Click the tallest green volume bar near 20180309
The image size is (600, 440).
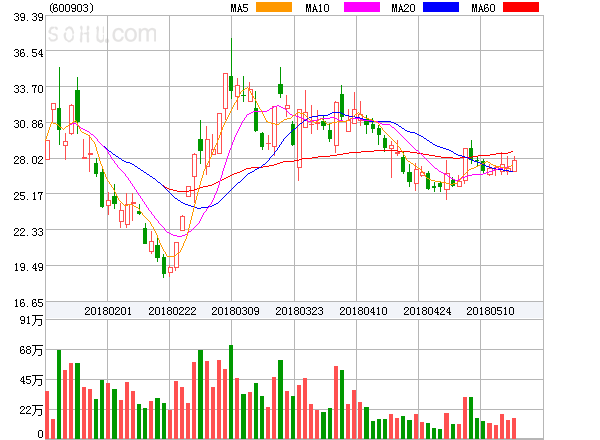(x=231, y=392)
